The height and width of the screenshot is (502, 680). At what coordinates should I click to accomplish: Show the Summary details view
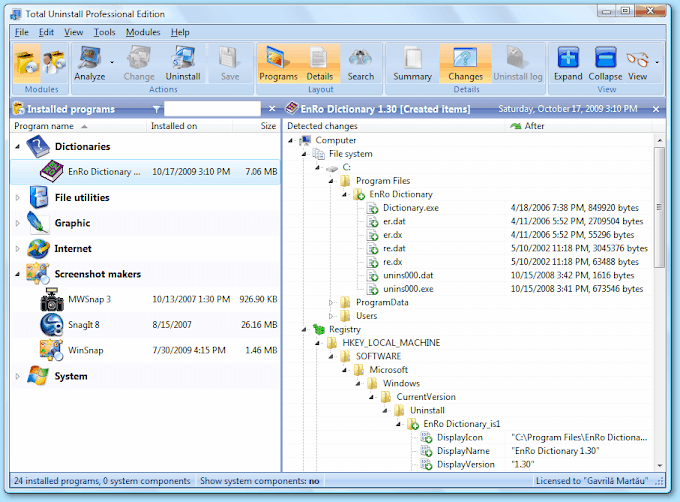412,63
